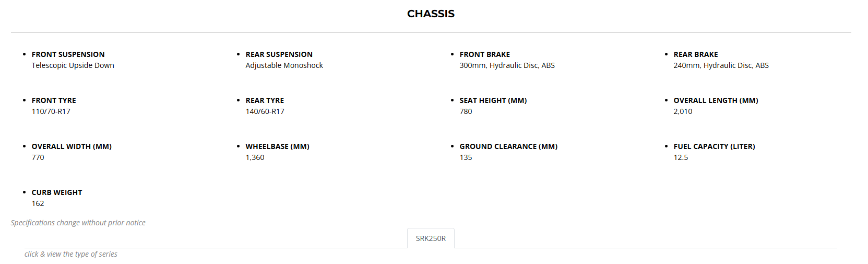Click the 140/60-R17 rear tyre value

pos(265,111)
